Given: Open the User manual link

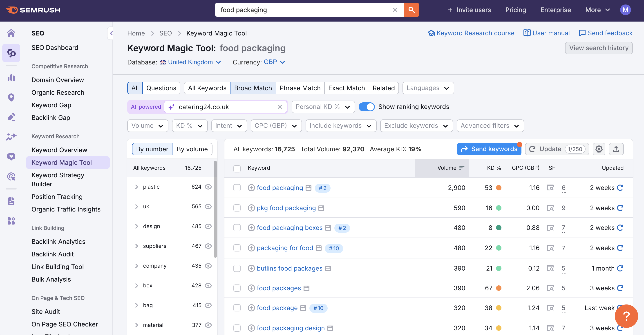Looking at the screenshot, I should coord(546,33).
